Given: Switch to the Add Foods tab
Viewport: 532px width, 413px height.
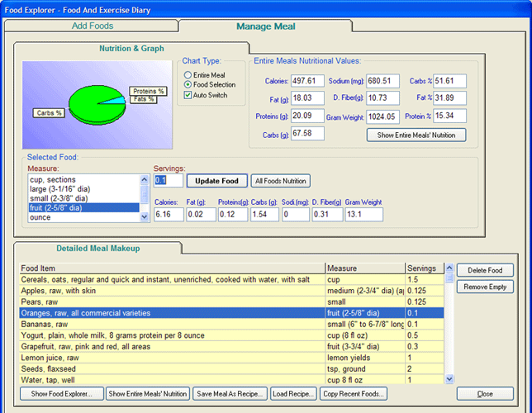Looking at the screenshot, I should pos(93,26).
